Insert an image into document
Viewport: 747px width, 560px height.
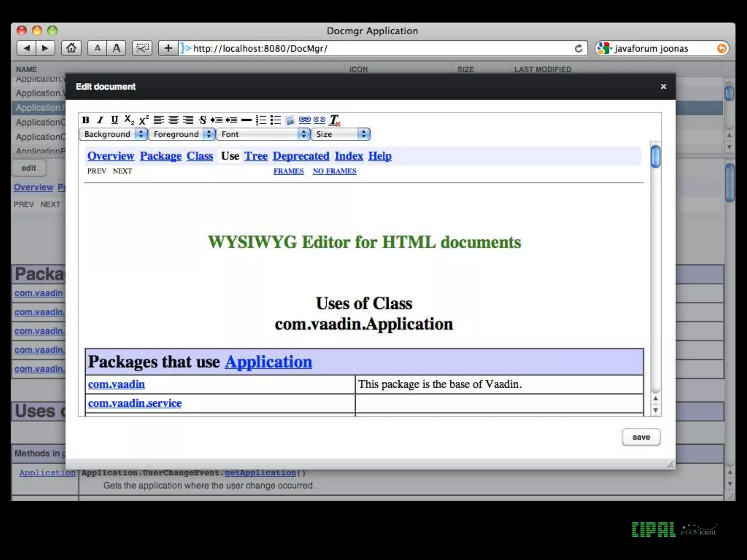pyautogui.click(x=290, y=120)
